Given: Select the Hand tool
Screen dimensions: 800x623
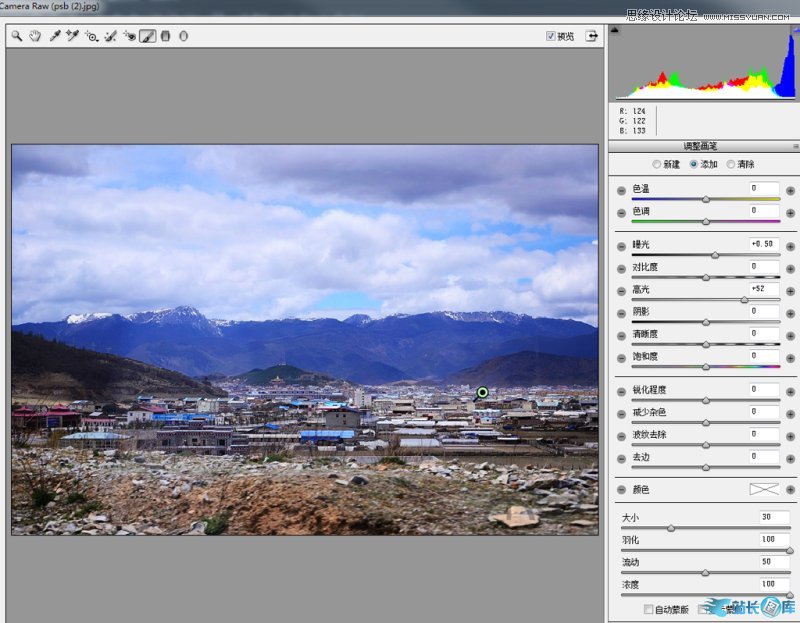Looking at the screenshot, I should (35, 36).
